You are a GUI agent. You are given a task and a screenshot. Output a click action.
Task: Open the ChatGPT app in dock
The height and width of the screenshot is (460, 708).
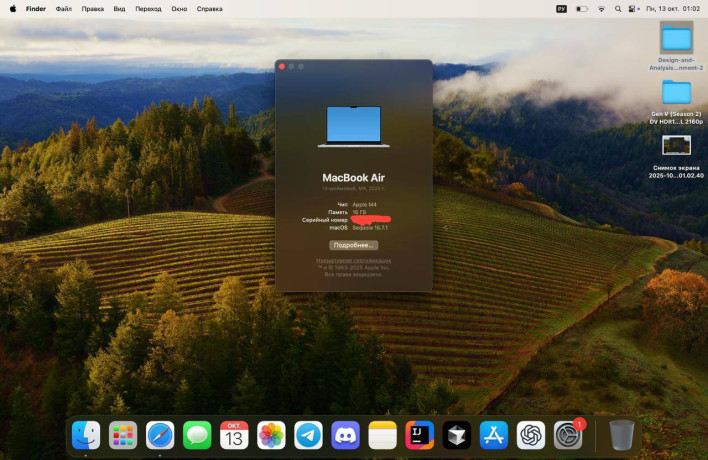[x=531, y=435]
